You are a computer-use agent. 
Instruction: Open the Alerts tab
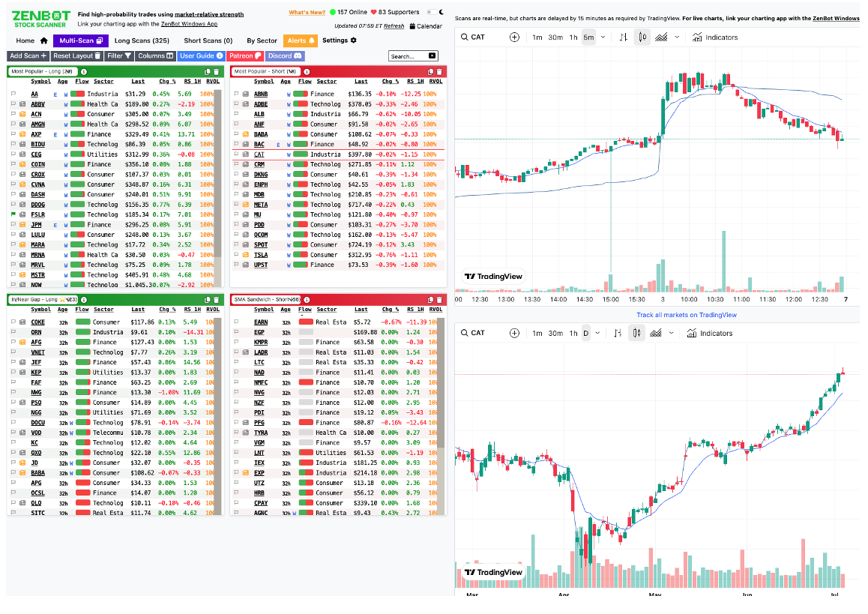pyautogui.click(x=301, y=40)
